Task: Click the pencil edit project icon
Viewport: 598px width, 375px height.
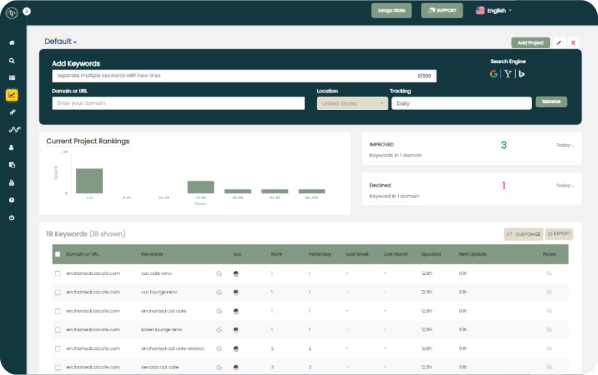Action: click(559, 43)
